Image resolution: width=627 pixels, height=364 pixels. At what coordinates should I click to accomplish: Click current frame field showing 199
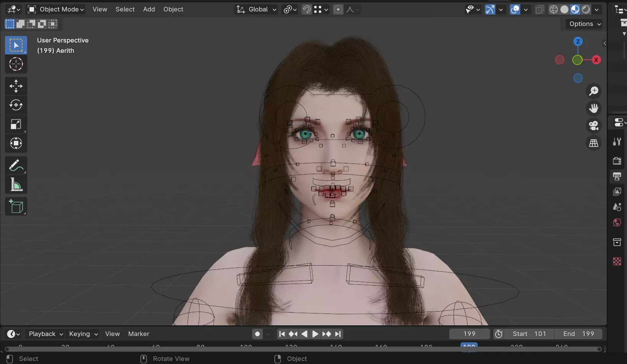pyautogui.click(x=469, y=334)
